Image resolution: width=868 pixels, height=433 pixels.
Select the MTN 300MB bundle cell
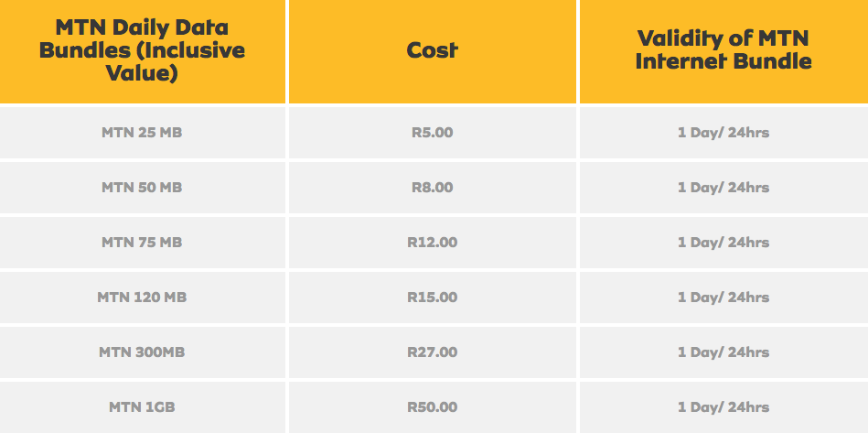point(143,352)
